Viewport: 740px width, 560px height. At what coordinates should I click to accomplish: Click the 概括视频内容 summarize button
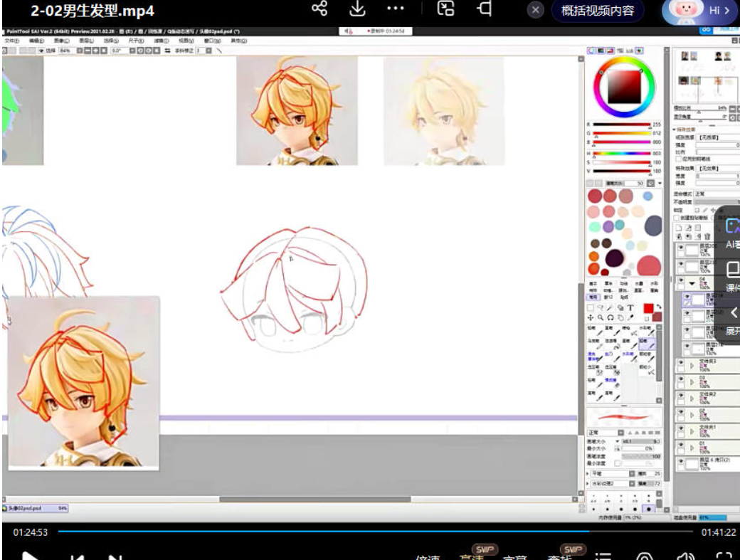click(598, 11)
